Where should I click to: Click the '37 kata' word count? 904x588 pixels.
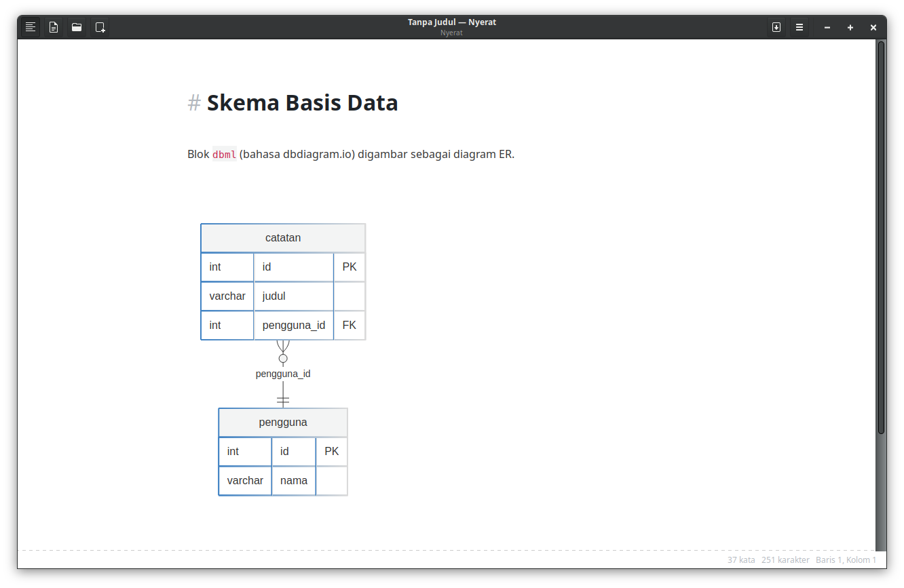[x=741, y=560]
